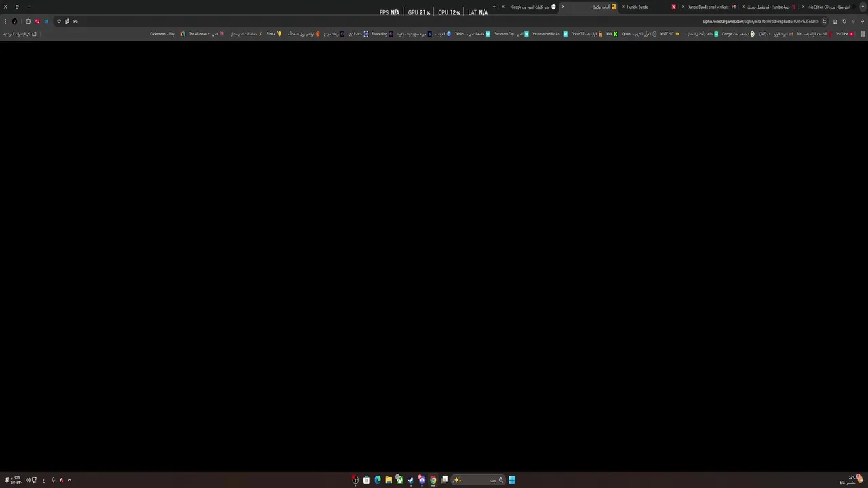Open Microsoft Store from the taskbar
Image resolution: width=868 pixels, height=488 pixels.
(x=366, y=480)
